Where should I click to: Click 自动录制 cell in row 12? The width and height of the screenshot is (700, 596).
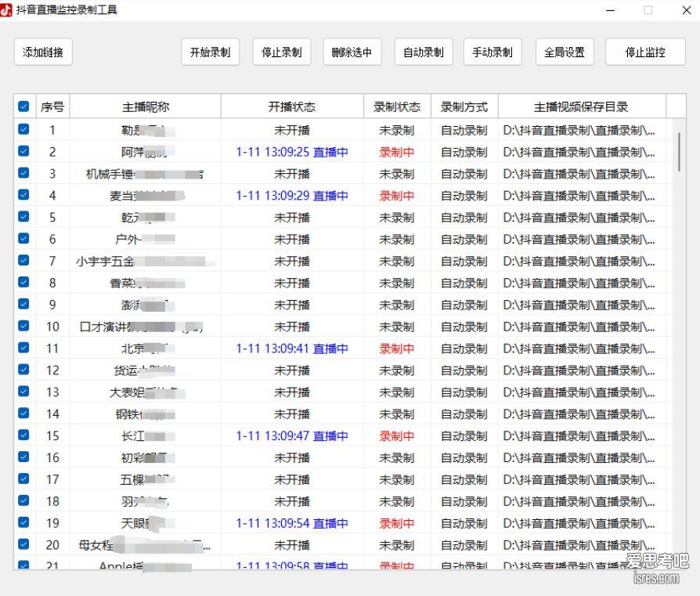(x=464, y=370)
